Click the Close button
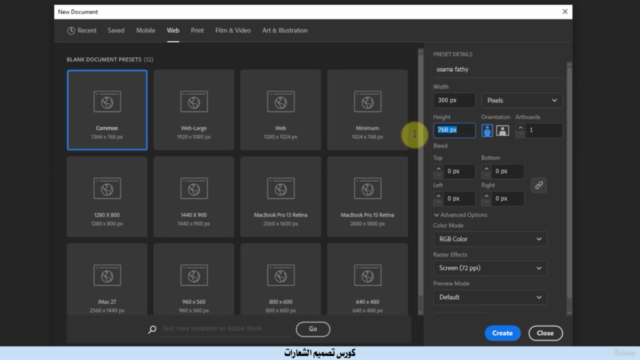Screen dimensions: 640x360 pos(545,333)
